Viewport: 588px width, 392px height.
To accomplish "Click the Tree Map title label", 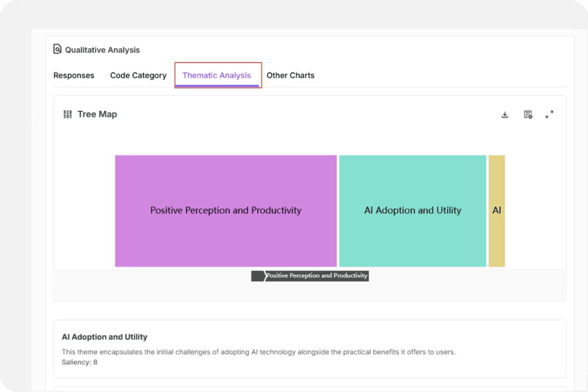I will (97, 114).
